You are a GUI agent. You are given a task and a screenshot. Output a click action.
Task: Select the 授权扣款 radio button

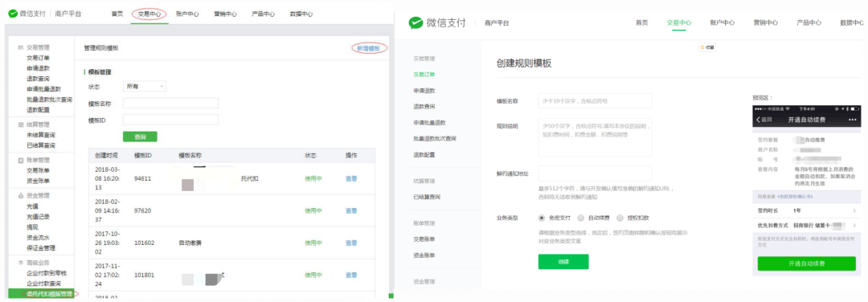(x=620, y=218)
